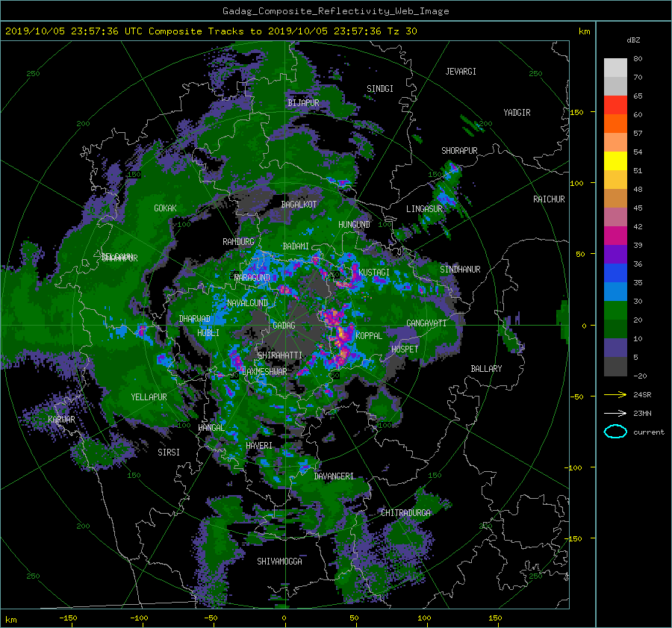Select the yellow 54 dBZ legend swatch

pos(615,161)
